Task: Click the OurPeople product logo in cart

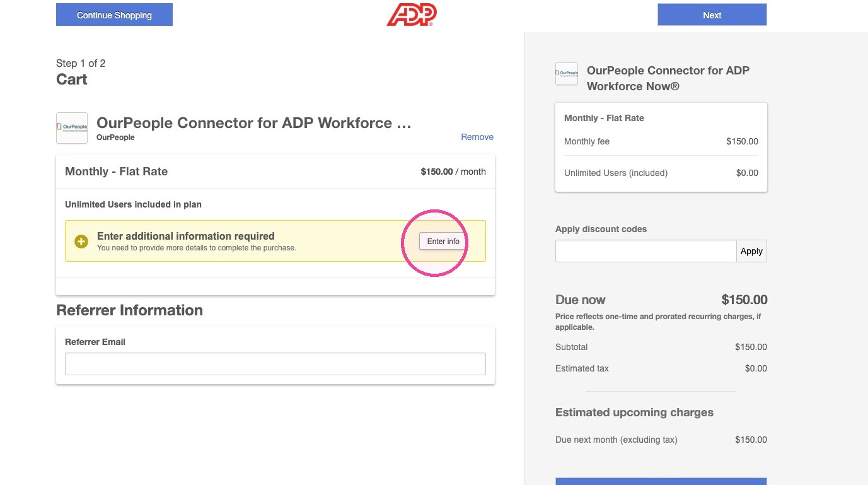Action: point(72,128)
